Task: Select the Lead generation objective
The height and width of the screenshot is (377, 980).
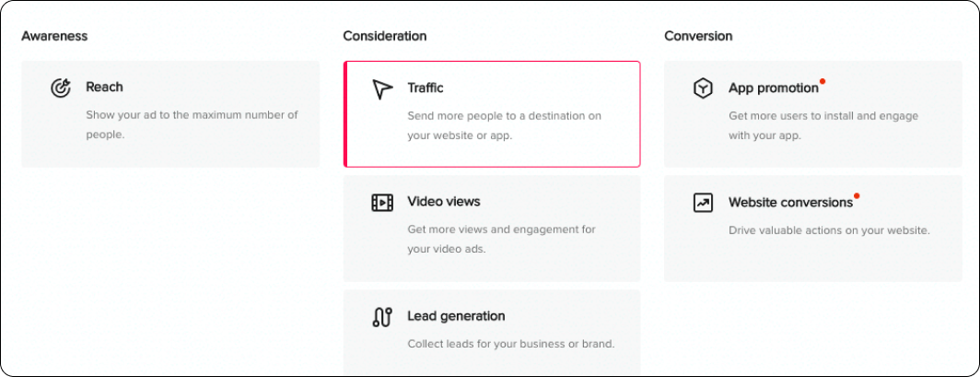Action: [x=492, y=333]
